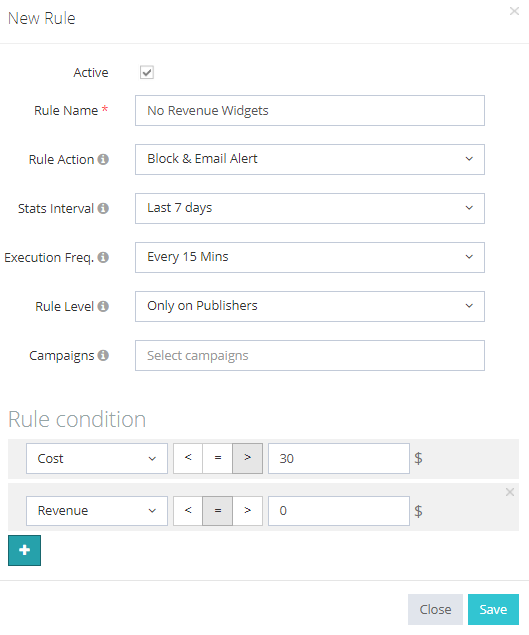Open the Stats Interval dropdown
Screen dimensions: 529x635
[310, 208]
